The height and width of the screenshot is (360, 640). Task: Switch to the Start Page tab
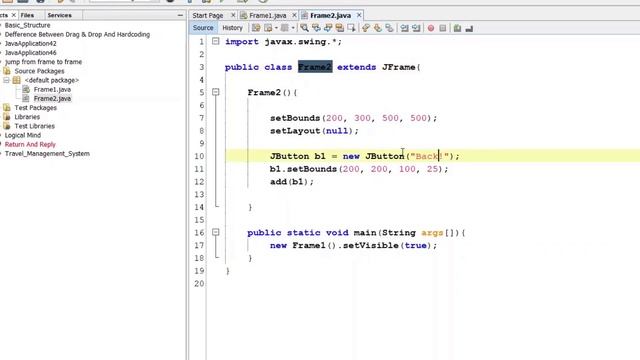tap(208, 16)
